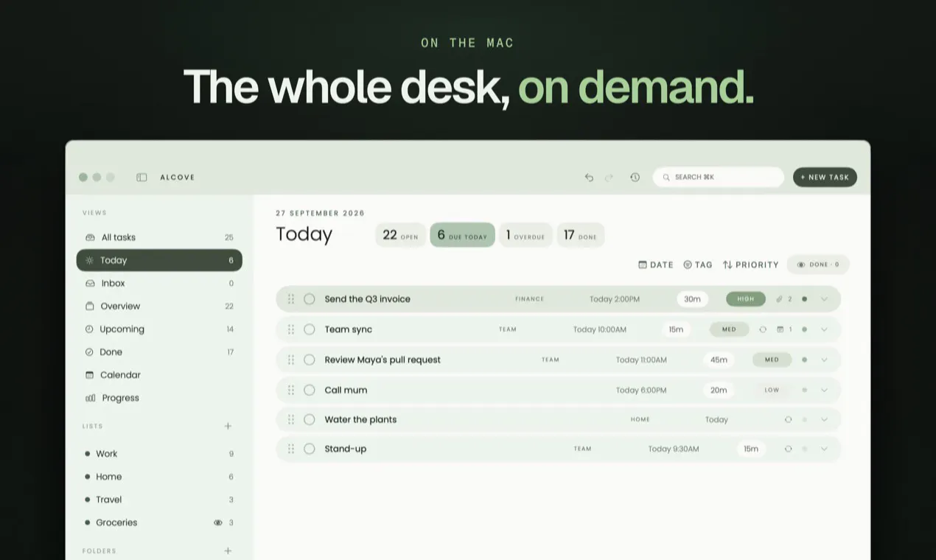Grab the drag handle of Call mum
Screen dimensions: 936x560
coord(291,390)
